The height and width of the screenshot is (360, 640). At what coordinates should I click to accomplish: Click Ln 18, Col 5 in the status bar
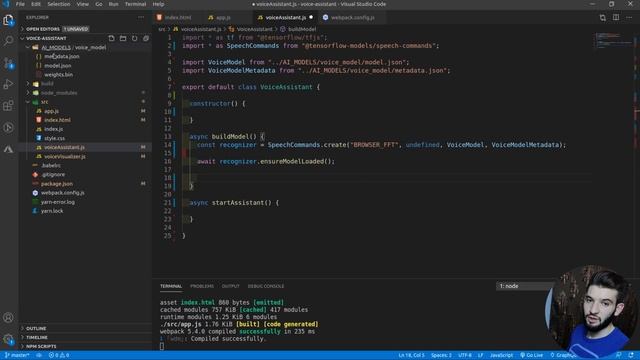pos(411,355)
